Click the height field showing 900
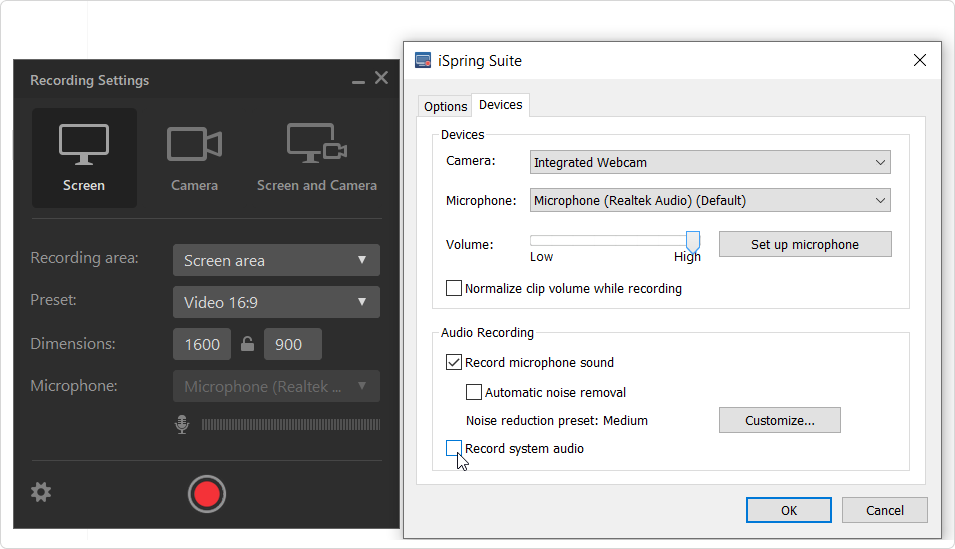 (292, 344)
